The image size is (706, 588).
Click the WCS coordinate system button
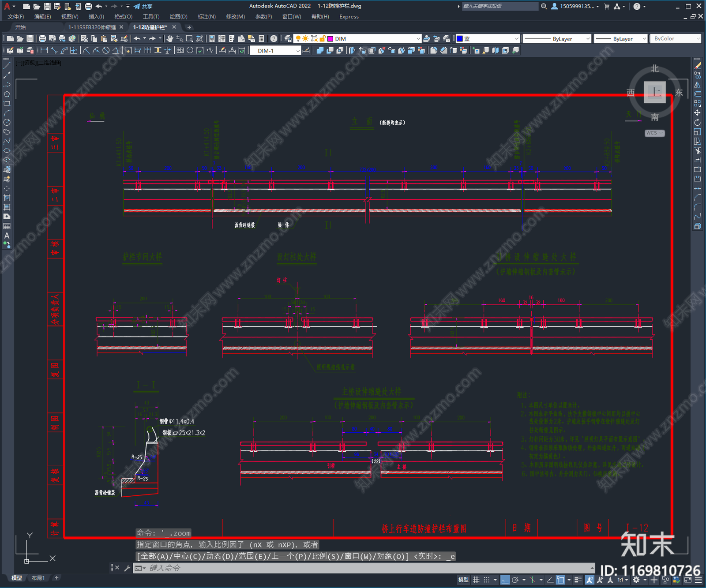(655, 133)
